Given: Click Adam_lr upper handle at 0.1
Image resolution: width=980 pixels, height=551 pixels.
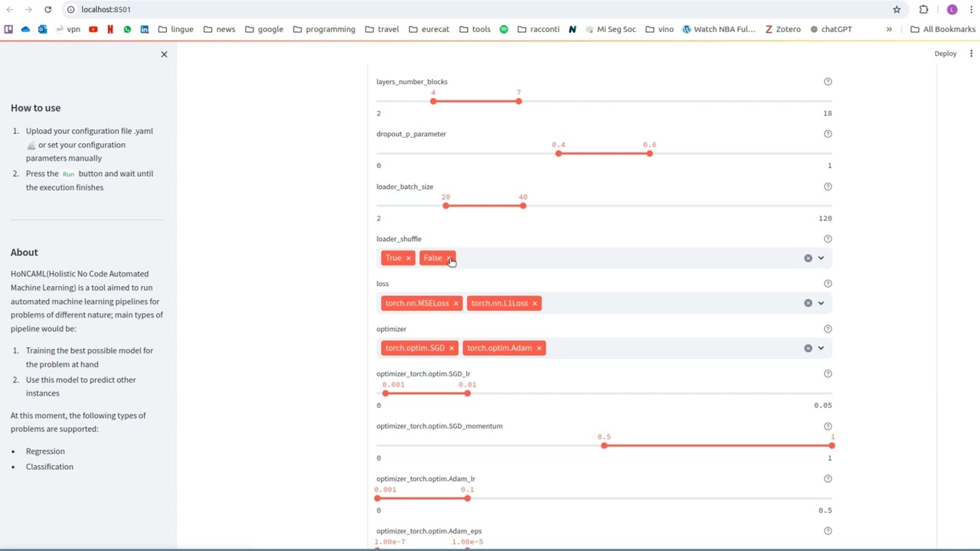Looking at the screenshot, I should pos(467,498).
